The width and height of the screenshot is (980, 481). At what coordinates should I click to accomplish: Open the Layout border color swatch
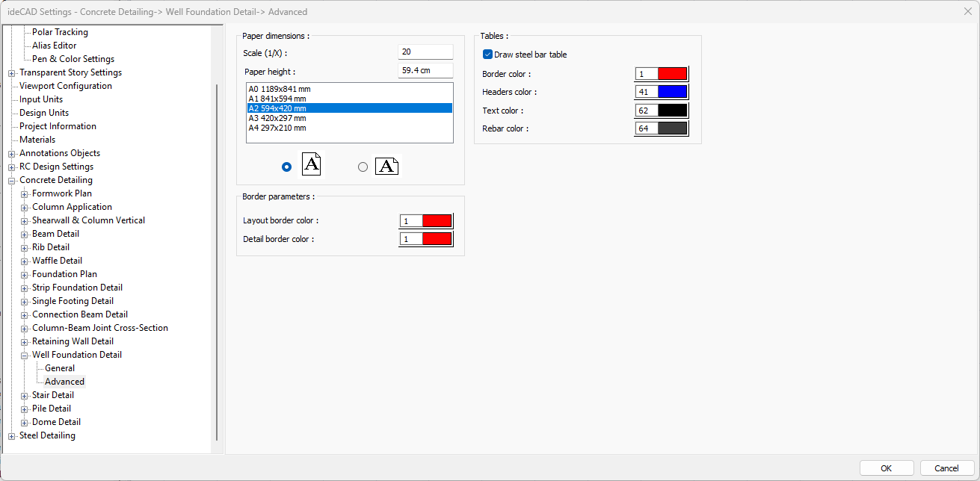[437, 221]
